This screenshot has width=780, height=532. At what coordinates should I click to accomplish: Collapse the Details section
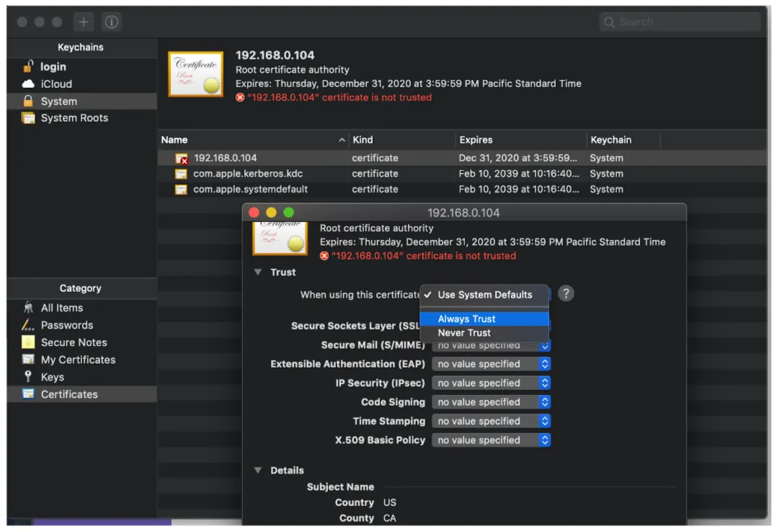point(257,470)
